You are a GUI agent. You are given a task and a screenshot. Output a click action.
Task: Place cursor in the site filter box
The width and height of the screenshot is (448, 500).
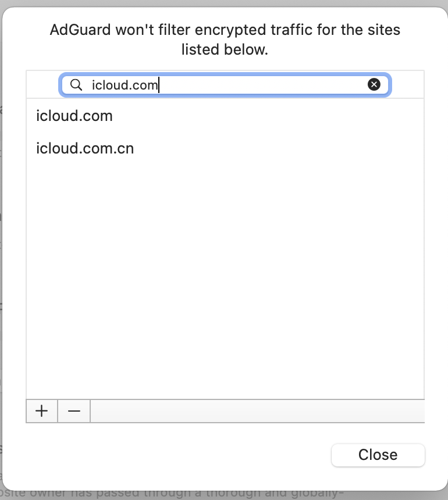click(x=204, y=85)
